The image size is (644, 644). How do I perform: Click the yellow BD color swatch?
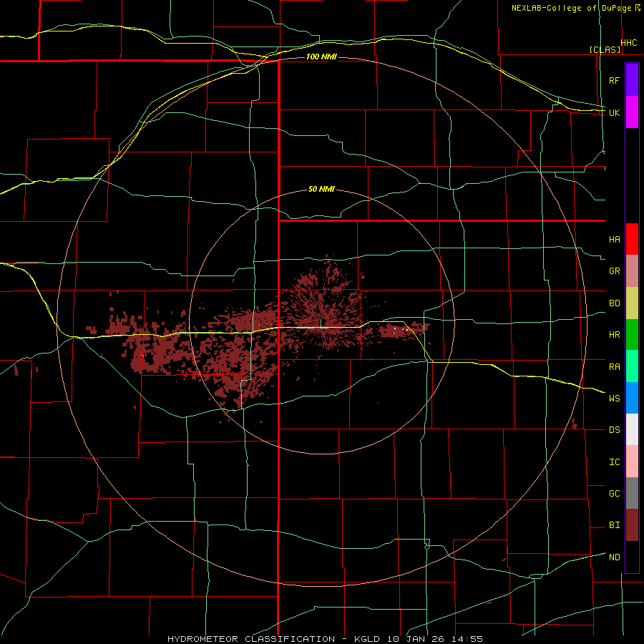coord(632,303)
